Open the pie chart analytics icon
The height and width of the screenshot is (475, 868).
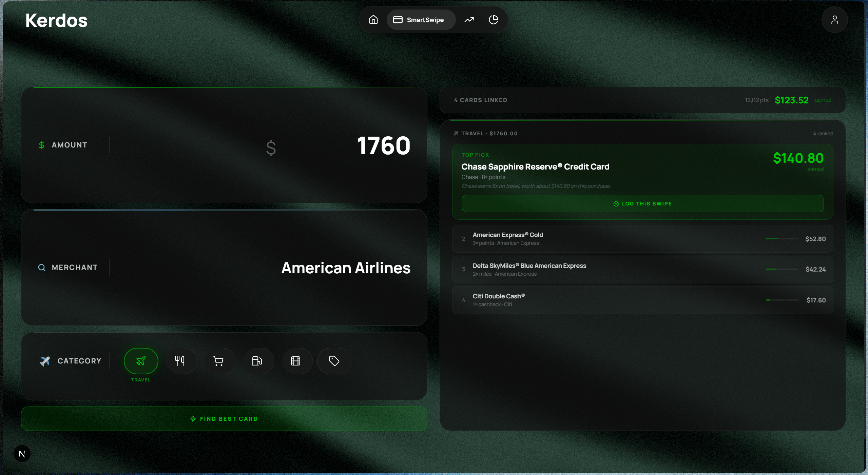(x=493, y=20)
